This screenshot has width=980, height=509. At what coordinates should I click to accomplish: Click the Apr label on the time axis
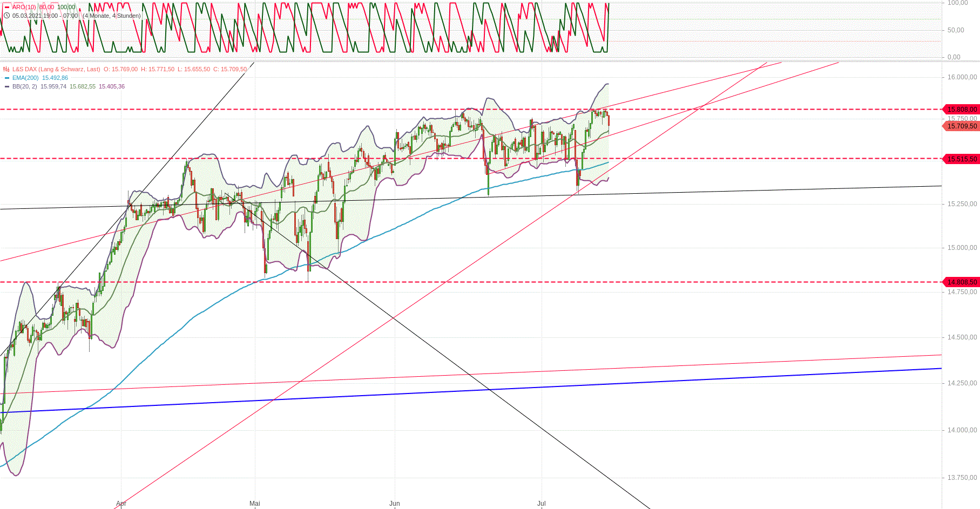click(121, 504)
